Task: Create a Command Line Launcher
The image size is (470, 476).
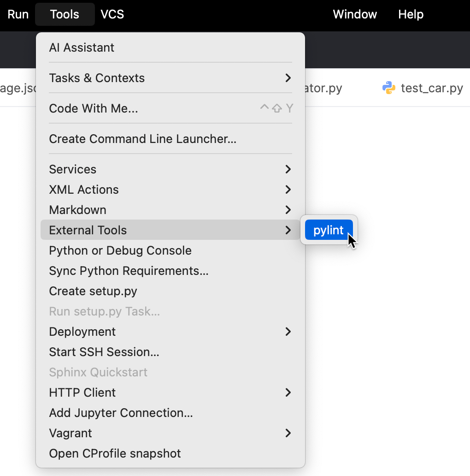Action: pyautogui.click(x=142, y=139)
